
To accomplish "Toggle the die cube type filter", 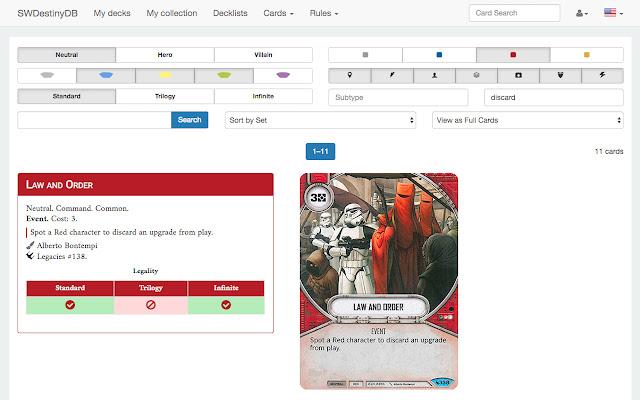I will (x=476, y=76).
